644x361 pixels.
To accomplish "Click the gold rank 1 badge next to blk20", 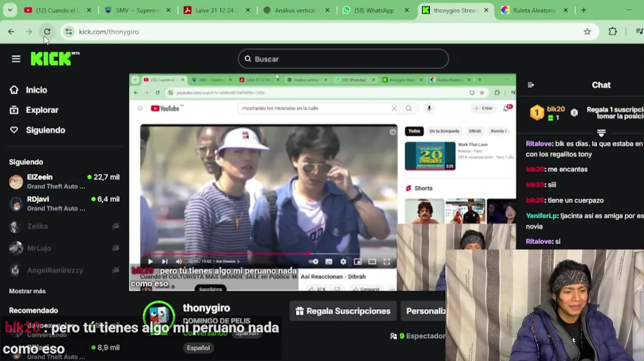I will (537, 113).
